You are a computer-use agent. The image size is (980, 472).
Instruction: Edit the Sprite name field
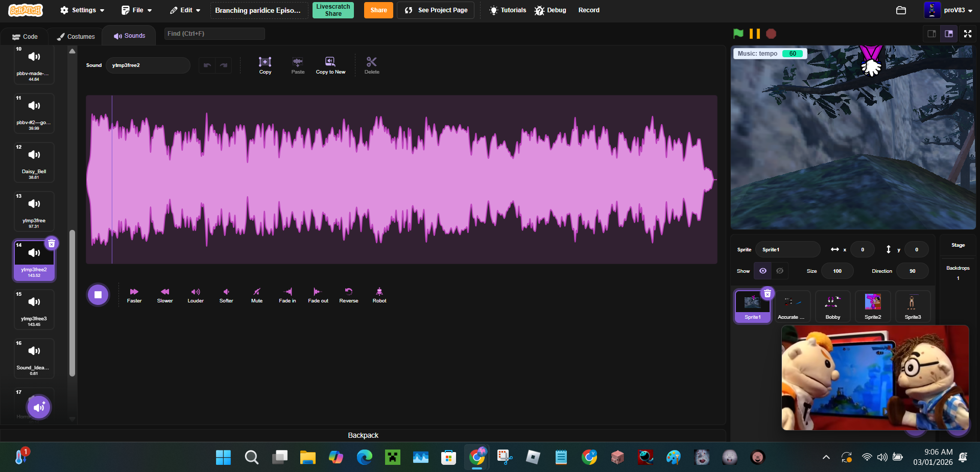point(787,250)
